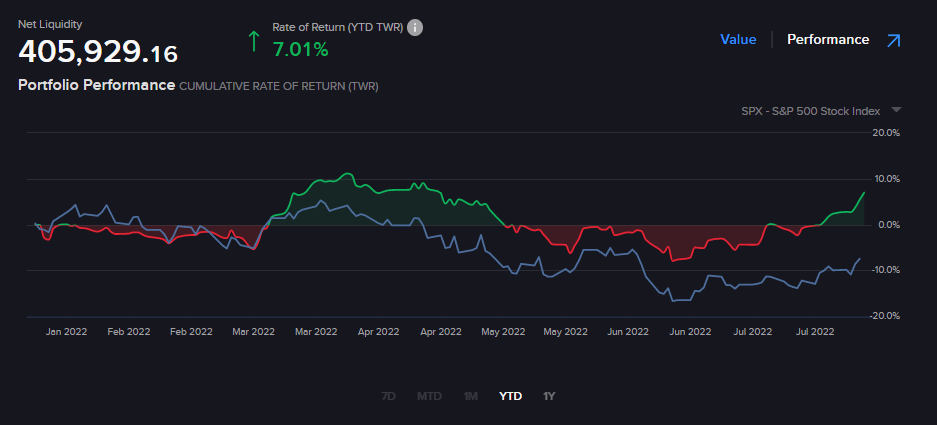
Task: Expand the benchmark dropdown arrow
Action: (x=896, y=110)
